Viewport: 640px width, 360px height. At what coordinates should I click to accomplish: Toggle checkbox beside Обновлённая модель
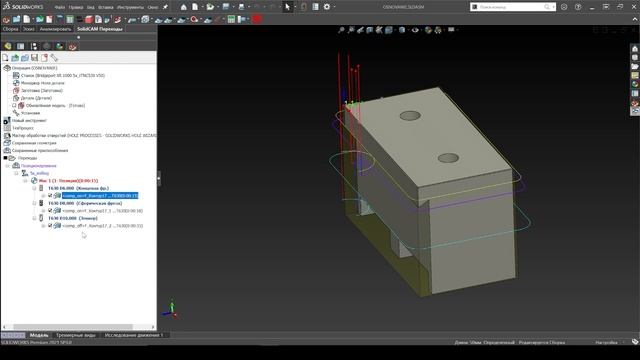tap(14, 106)
